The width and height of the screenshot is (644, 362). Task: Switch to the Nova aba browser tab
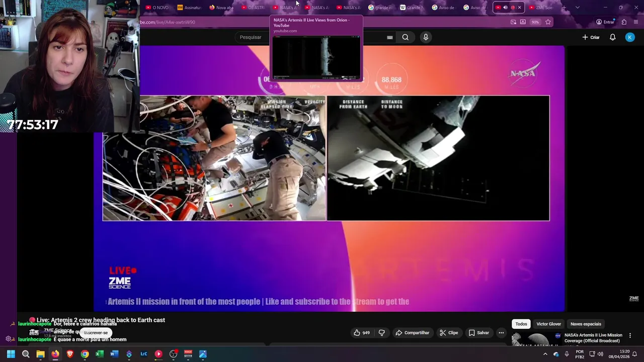[221, 8]
